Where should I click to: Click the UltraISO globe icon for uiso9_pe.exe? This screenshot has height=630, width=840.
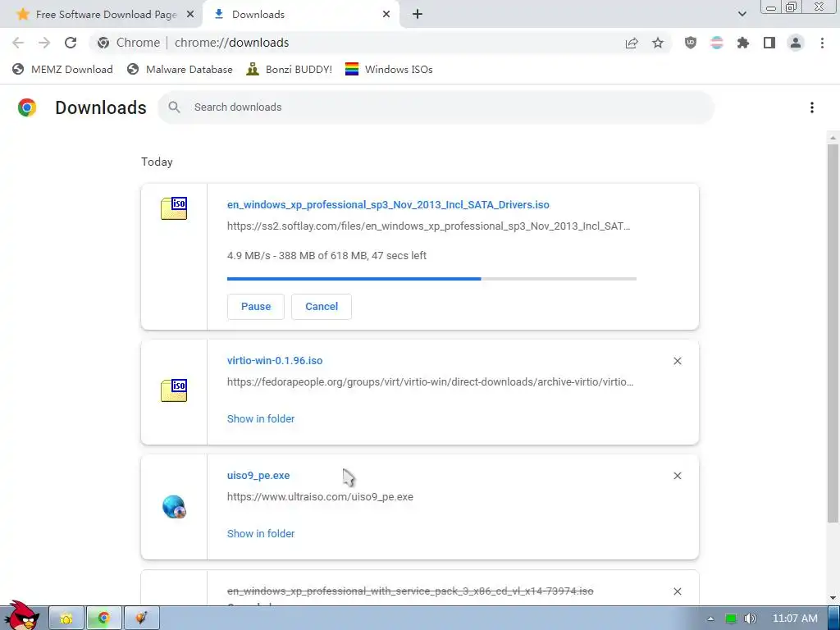click(174, 507)
